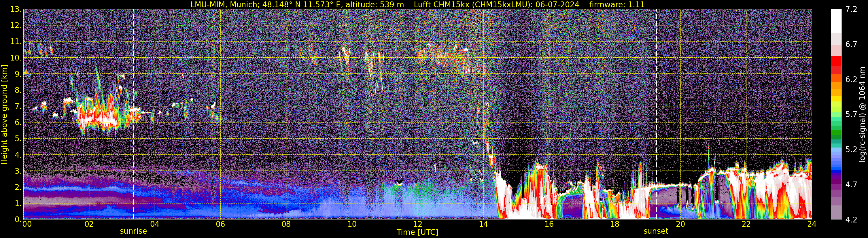
Task: Click the x-axis tick label 24
Action: (812, 224)
